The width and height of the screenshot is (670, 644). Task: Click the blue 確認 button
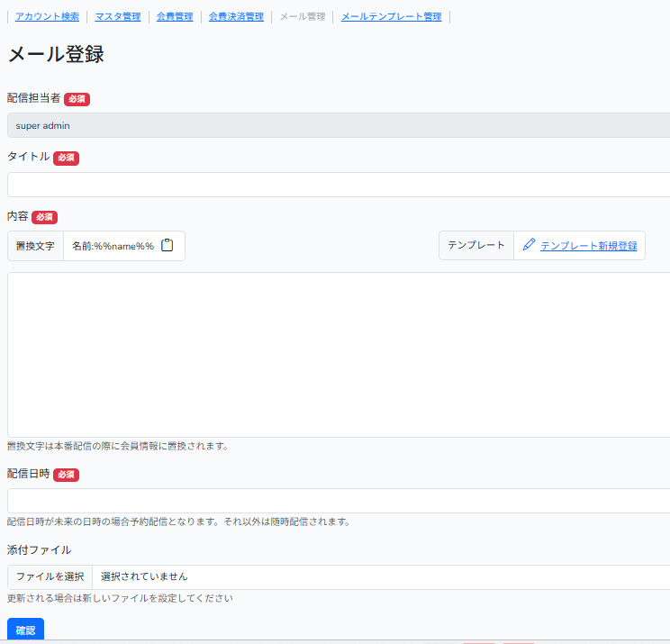[25, 630]
